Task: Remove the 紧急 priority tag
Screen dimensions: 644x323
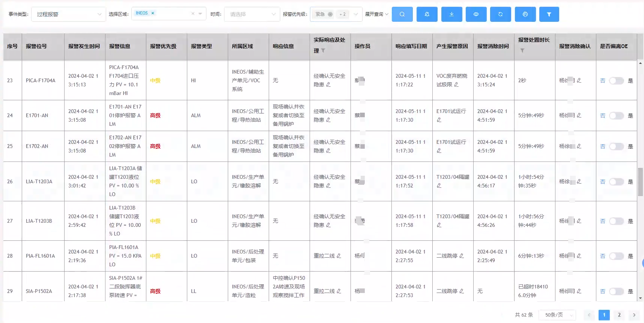Action: pyautogui.click(x=330, y=14)
